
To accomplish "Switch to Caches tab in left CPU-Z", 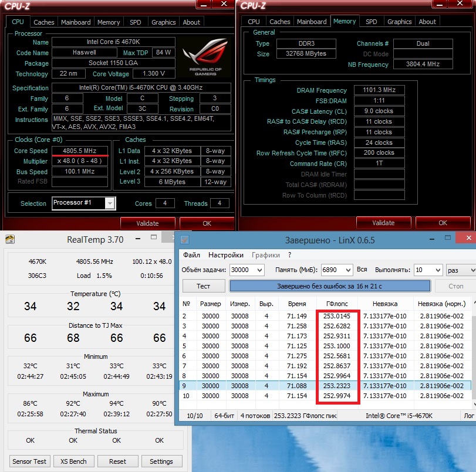I will tap(43, 22).
